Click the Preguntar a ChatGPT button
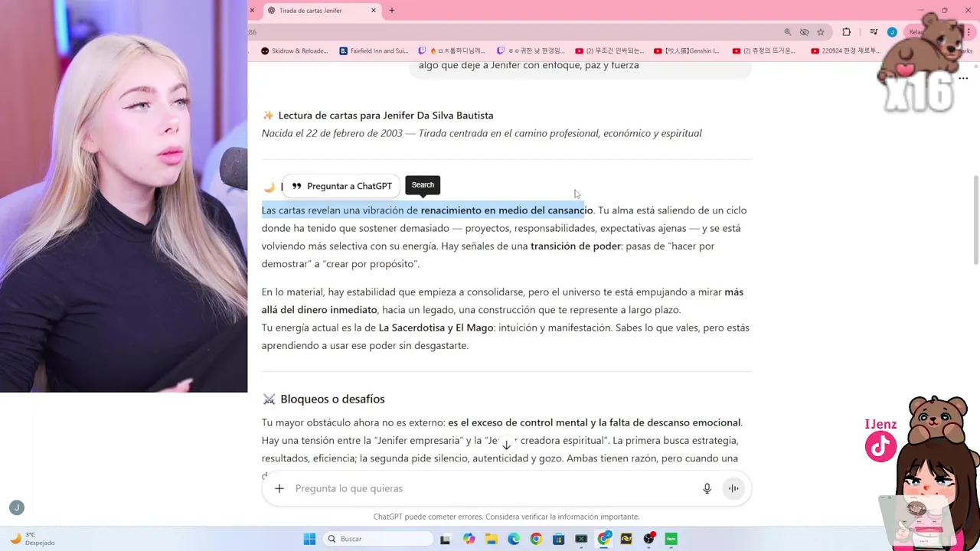This screenshot has width=980, height=551. click(341, 186)
